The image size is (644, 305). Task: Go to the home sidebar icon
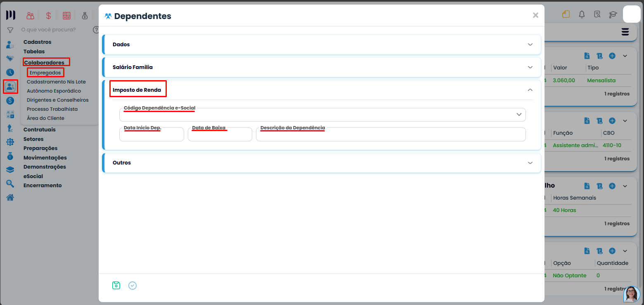(10, 197)
